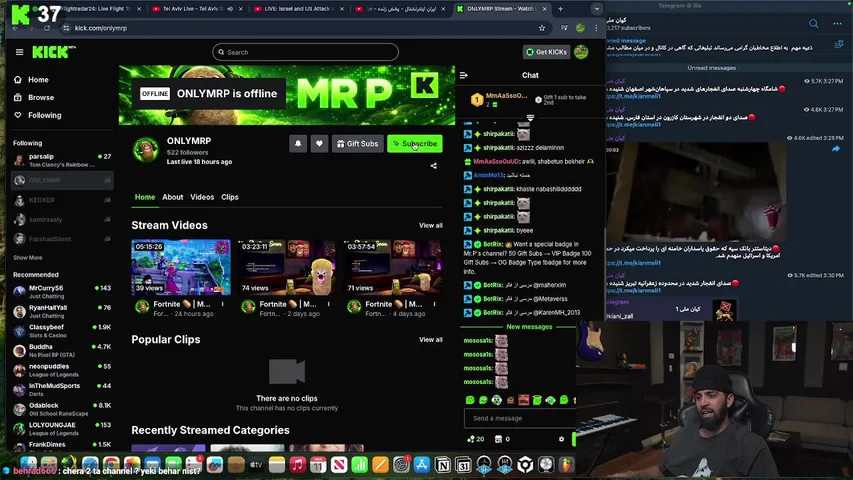Open options menu of 2 days ago video

329,304
